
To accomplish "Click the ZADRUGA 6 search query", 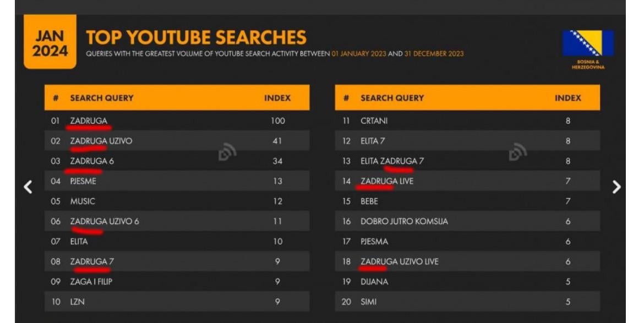I will click(x=92, y=161).
